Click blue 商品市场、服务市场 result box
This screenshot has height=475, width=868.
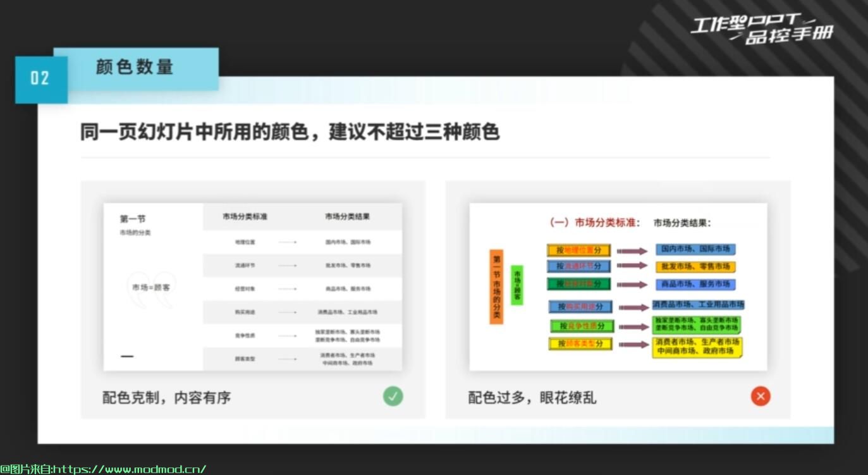695,285
